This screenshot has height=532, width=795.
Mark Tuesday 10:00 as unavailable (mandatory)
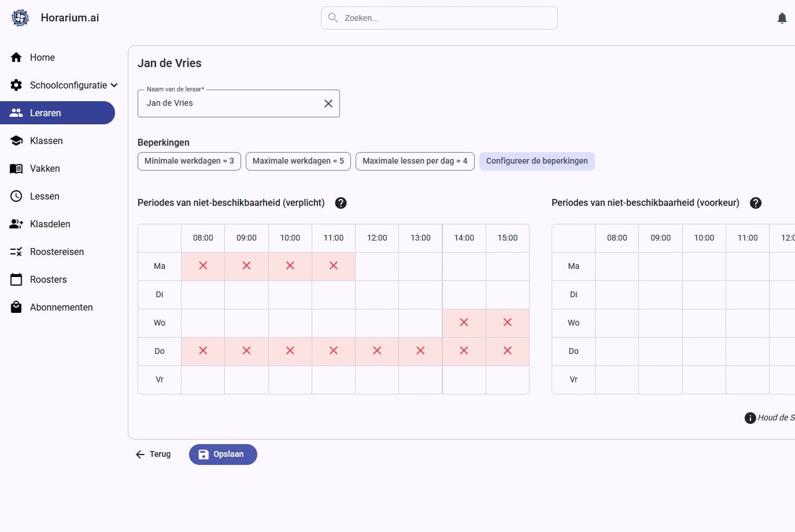click(x=290, y=294)
